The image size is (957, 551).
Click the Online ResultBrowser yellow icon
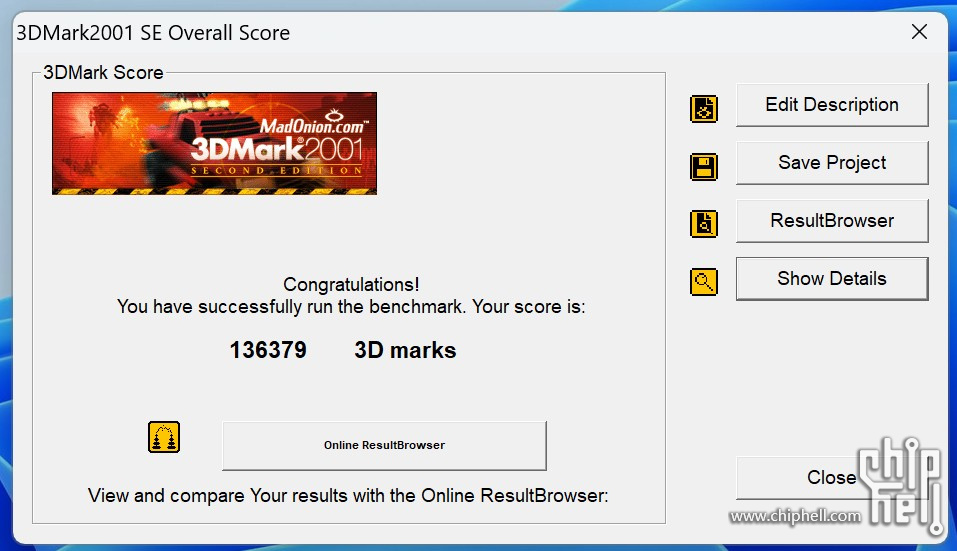(164, 437)
